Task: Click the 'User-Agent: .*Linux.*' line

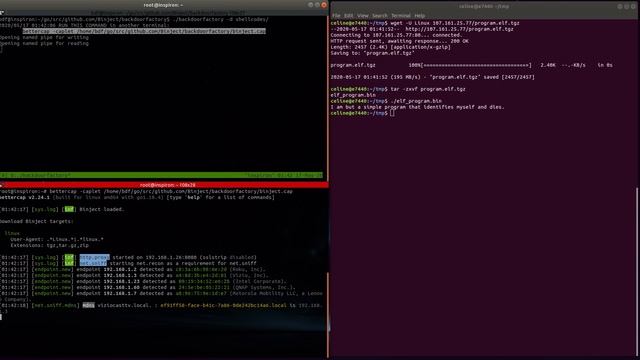Action: pyautogui.click(x=57, y=239)
